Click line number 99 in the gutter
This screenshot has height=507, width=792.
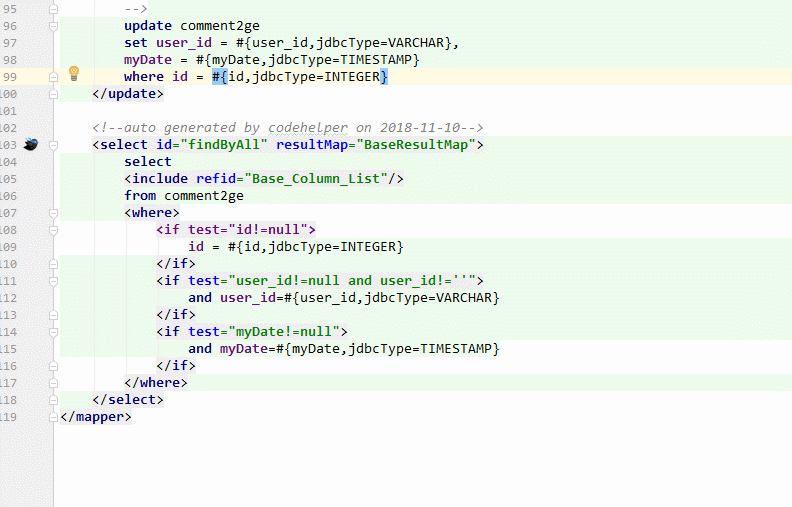tap(10, 77)
